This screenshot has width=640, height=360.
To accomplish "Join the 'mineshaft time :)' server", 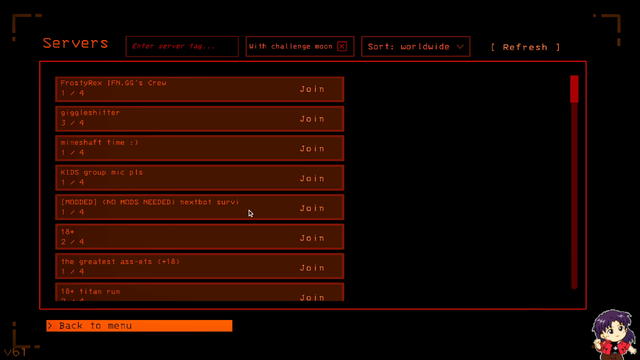I will (x=312, y=149).
